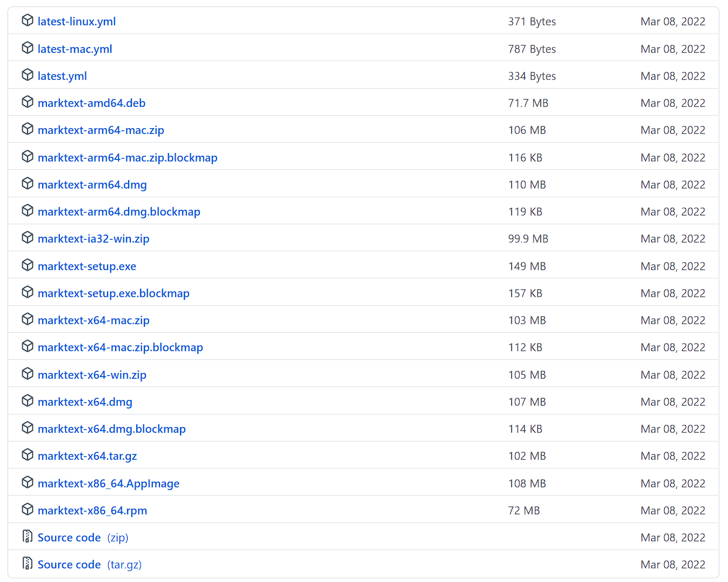This screenshot has height=582, width=728.
Task: Click the 116 KB size value
Action: click(525, 158)
